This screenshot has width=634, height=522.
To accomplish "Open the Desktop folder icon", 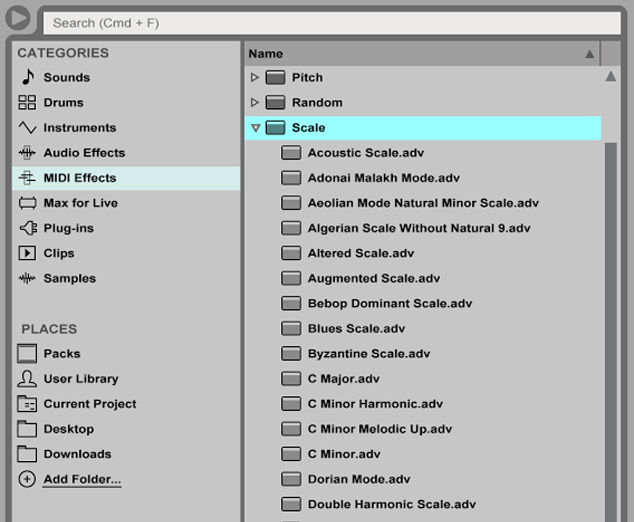I will click(x=27, y=429).
